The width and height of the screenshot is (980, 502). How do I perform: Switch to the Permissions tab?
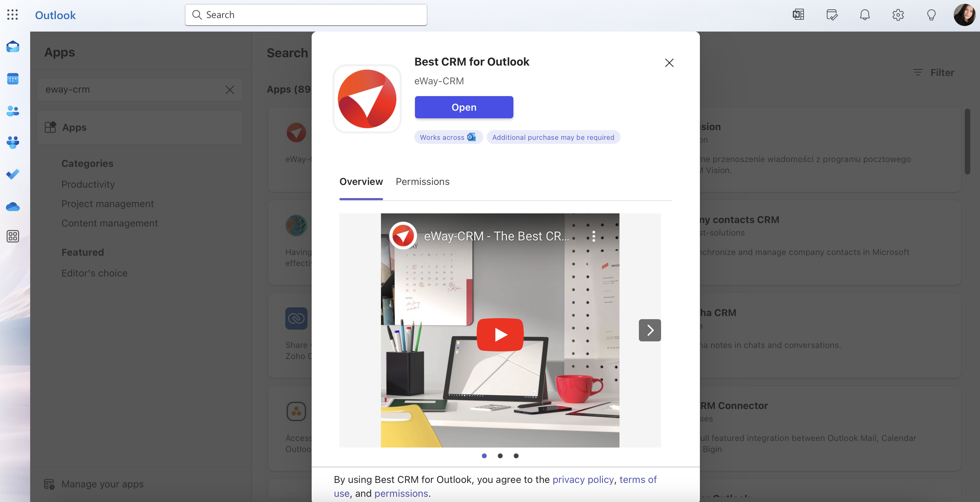click(422, 181)
